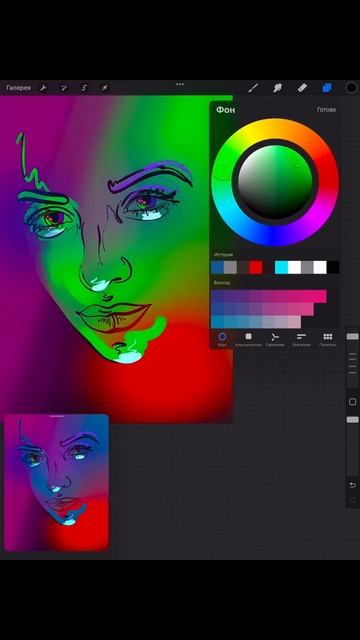This screenshot has width=360, height=640.
Task: Switch to Классический color tab
Action: pos(248,339)
